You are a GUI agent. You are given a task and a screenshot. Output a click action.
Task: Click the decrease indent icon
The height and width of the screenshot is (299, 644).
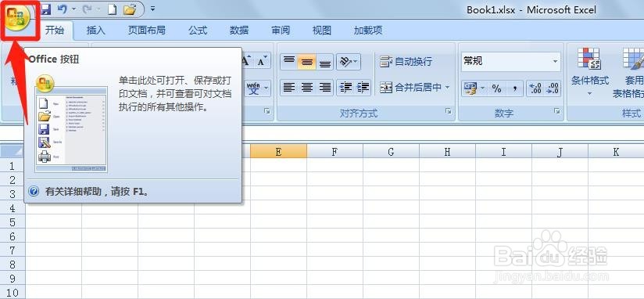[x=345, y=88]
